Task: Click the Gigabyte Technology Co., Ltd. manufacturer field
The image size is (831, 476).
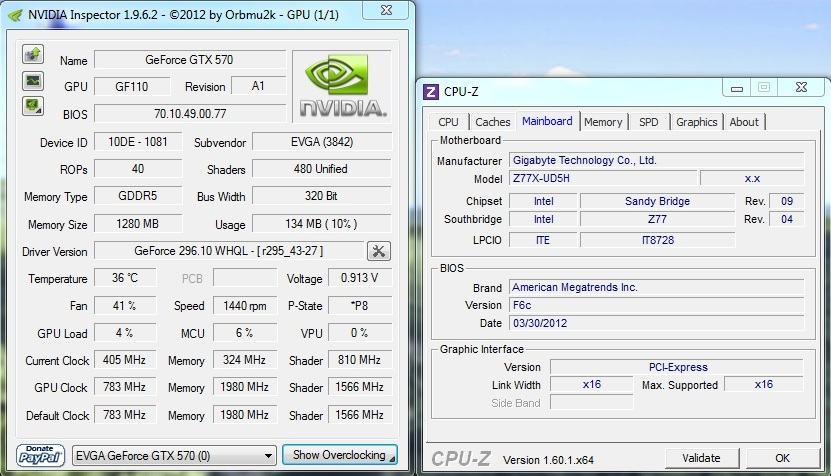Action: pos(657,160)
